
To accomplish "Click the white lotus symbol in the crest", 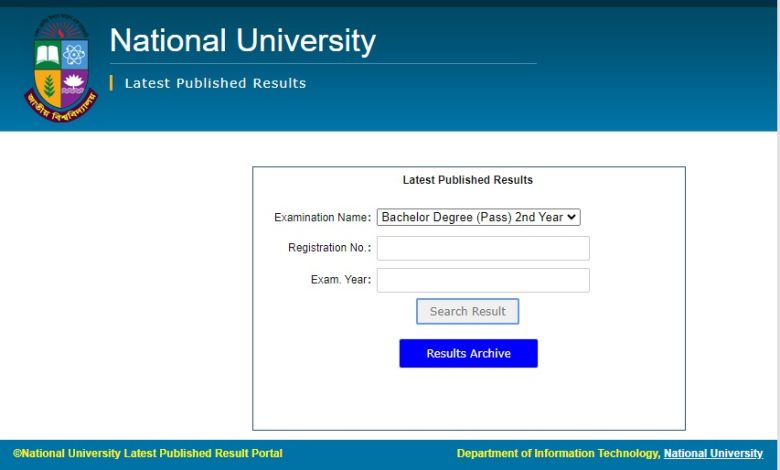I will coord(73,82).
